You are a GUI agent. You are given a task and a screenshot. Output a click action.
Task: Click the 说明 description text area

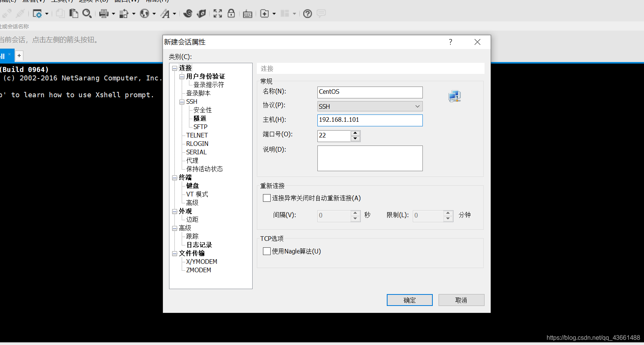pos(370,158)
